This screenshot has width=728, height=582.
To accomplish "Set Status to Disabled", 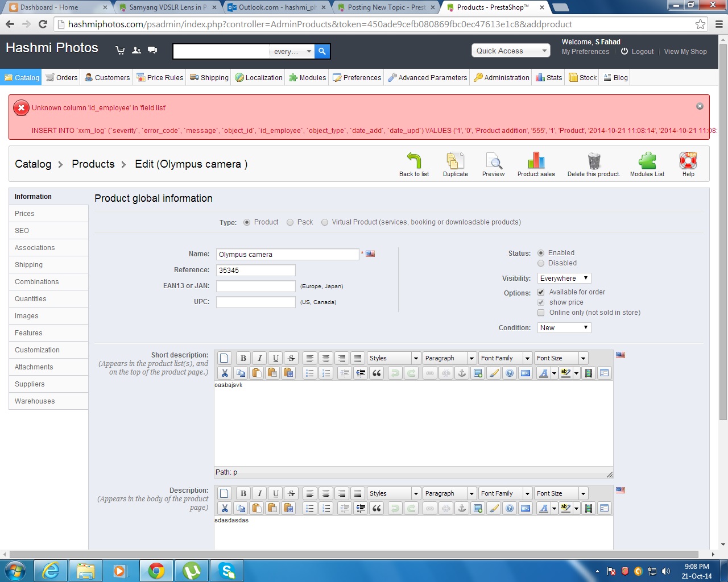I will coord(541,263).
